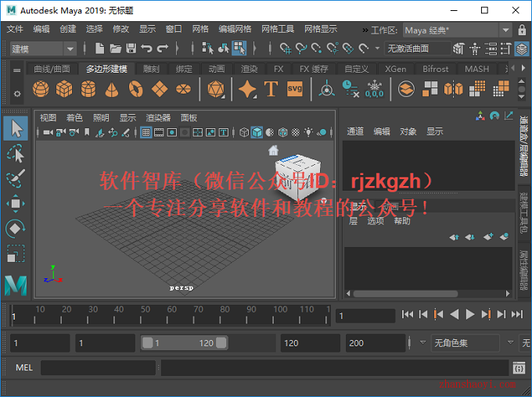Switch to the 曲线/曲面 shelf tab

pos(52,69)
